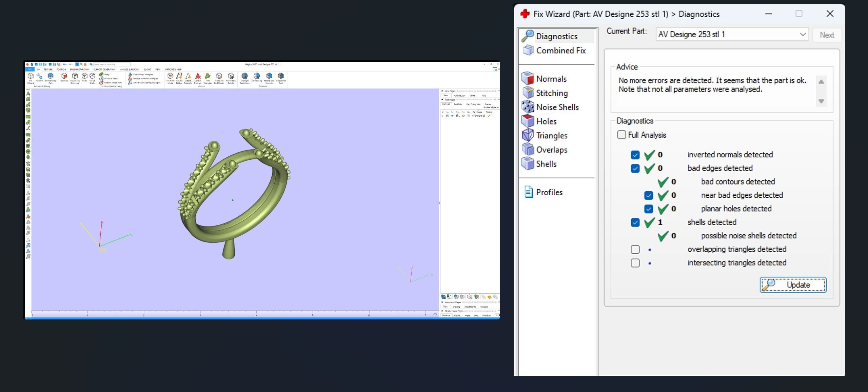The width and height of the screenshot is (868, 392).
Task: Click the Delete Triangle tool
Action: (198, 77)
